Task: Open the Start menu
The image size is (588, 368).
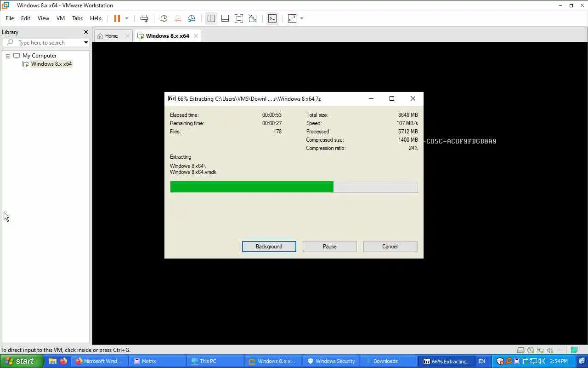Action: point(22,361)
